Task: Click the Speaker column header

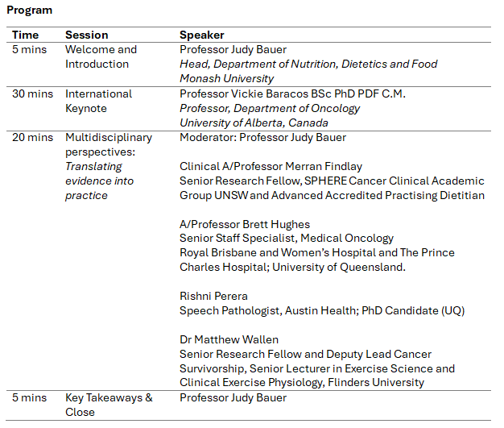Action: (202, 35)
